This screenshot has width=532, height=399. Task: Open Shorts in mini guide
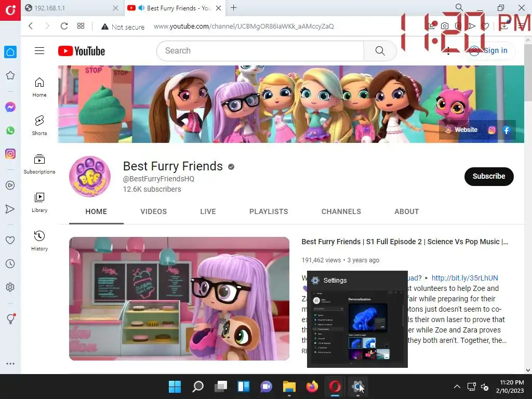point(39,126)
